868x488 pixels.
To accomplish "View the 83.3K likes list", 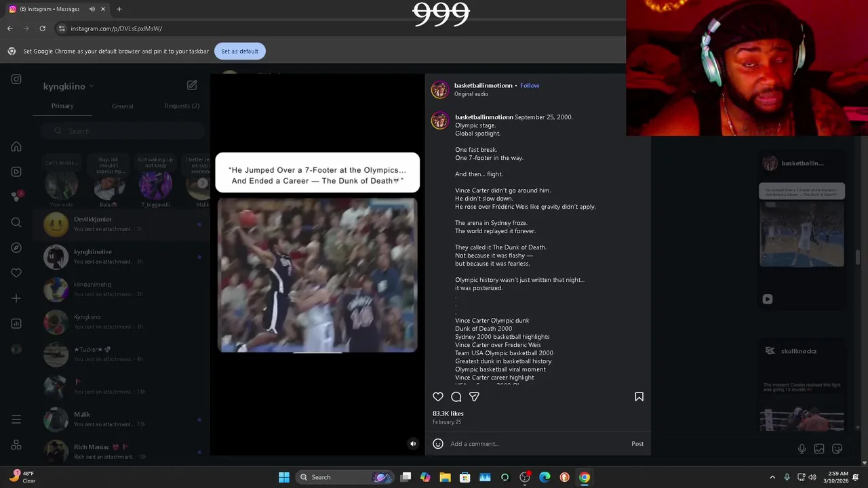I will pos(448,413).
